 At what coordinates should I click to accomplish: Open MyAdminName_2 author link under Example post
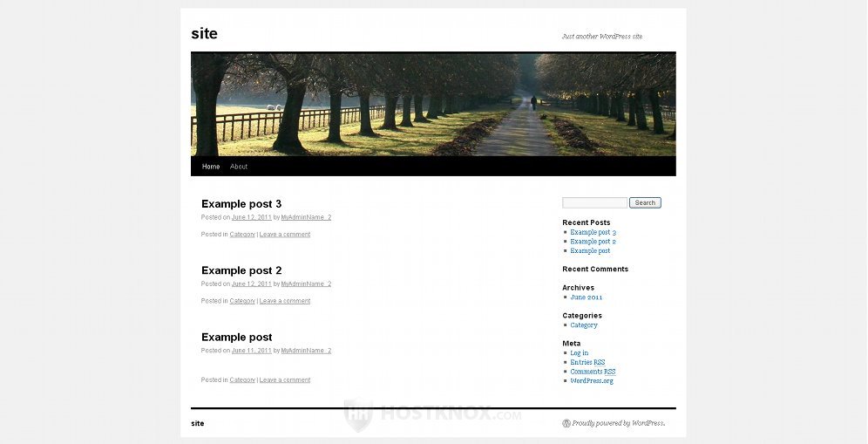pos(306,351)
